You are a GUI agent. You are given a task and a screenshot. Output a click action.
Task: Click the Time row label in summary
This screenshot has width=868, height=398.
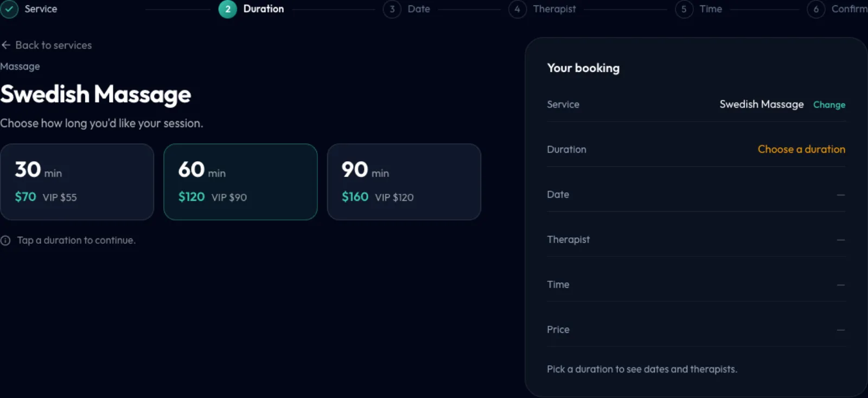click(558, 285)
